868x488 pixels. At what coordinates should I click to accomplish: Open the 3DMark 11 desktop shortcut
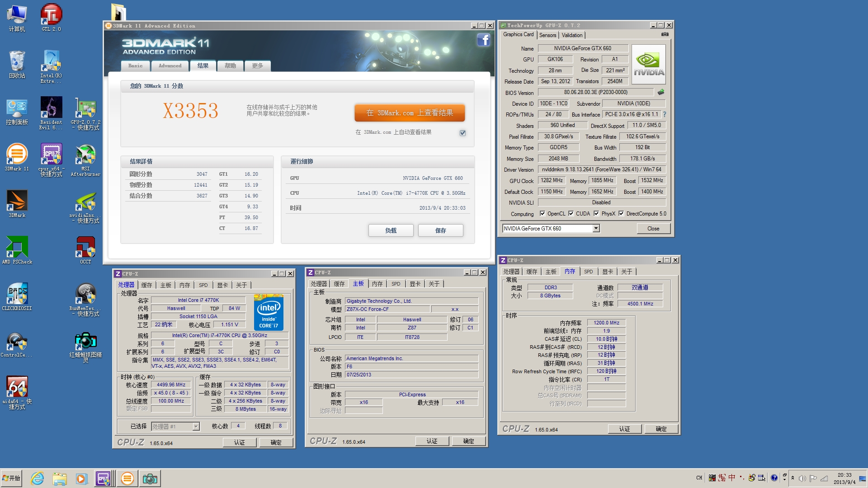[x=17, y=157]
